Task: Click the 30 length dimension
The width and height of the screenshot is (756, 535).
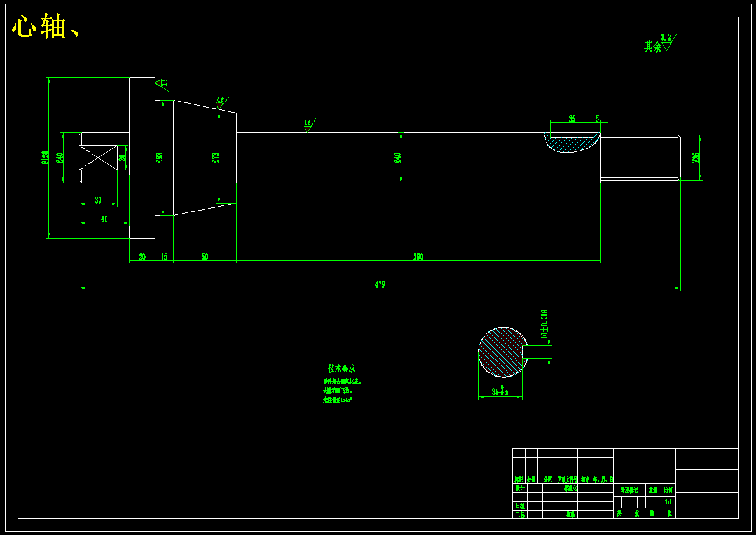Action: coord(99,200)
